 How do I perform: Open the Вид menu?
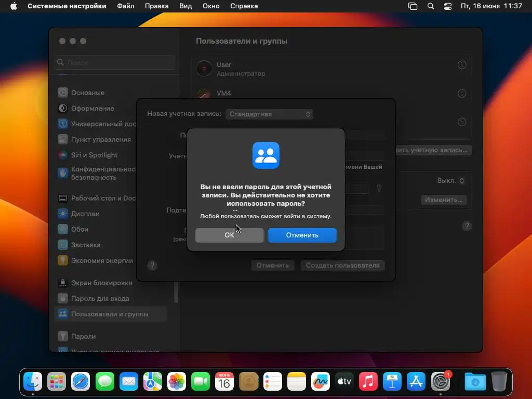pos(185,6)
